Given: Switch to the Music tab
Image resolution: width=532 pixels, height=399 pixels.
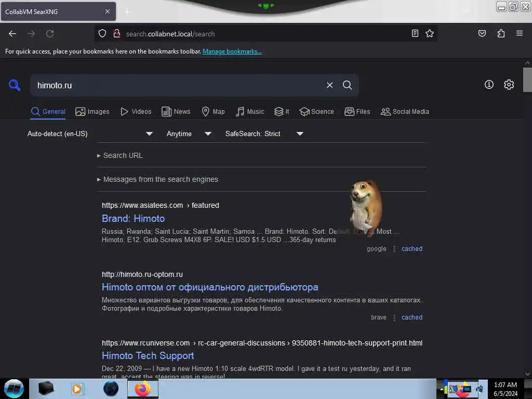Looking at the screenshot, I should click(x=250, y=112).
